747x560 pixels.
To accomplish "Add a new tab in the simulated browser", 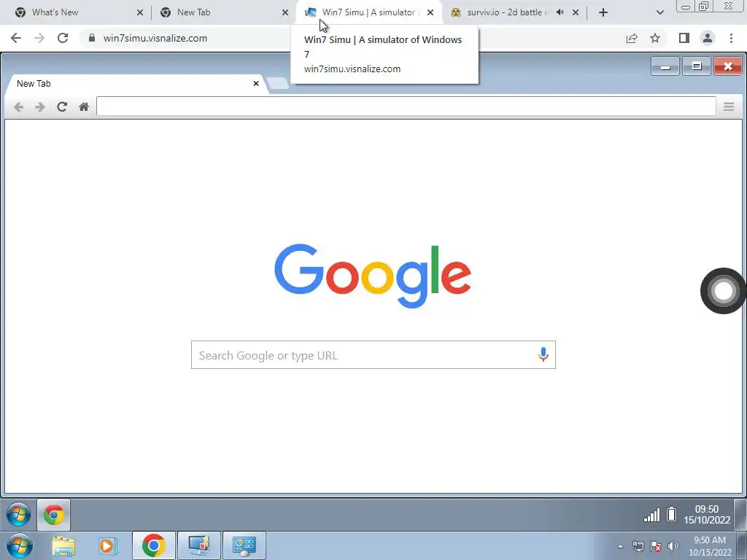I will [x=278, y=83].
